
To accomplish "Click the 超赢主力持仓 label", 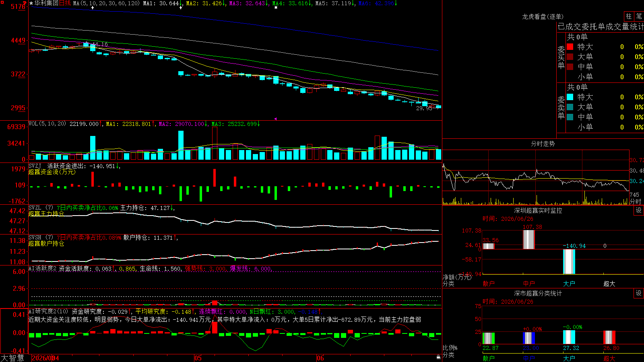I will 46,214.
